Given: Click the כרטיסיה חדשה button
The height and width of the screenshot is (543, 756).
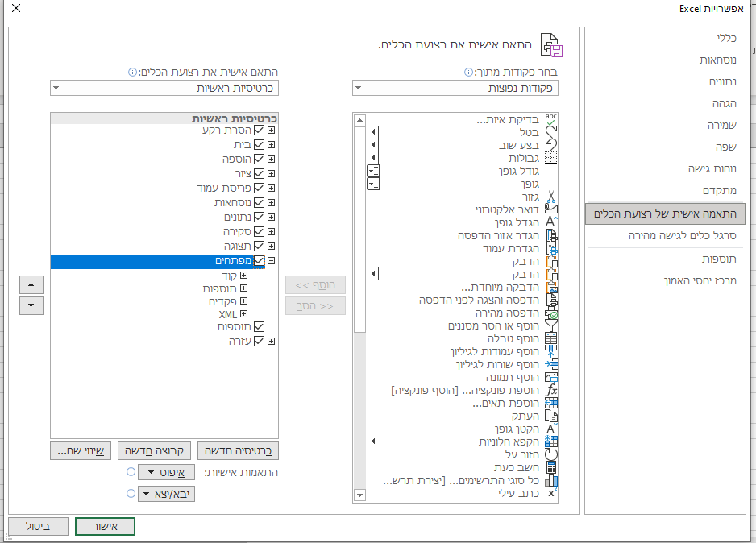Looking at the screenshot, I should click(238, 450).
